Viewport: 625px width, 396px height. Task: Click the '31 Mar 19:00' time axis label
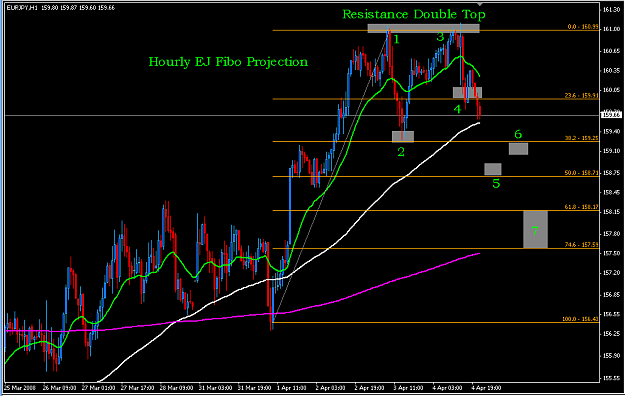[x=254, y=388]
